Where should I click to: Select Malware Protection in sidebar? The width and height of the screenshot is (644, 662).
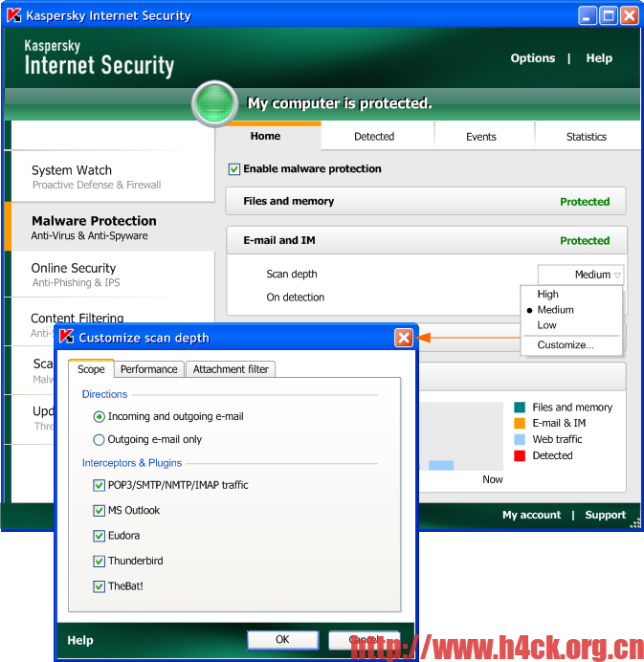pos(113,227)
